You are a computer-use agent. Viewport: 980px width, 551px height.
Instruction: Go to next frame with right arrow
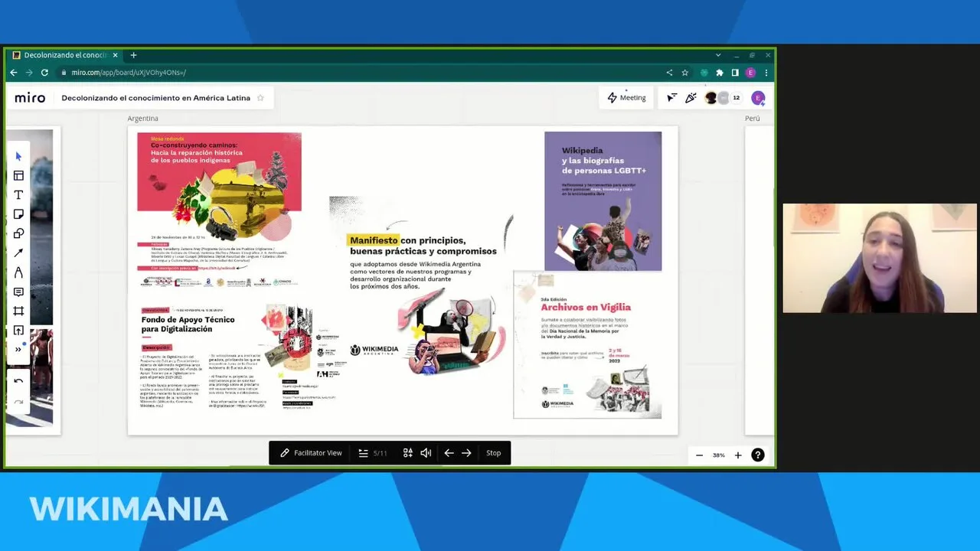click(x=466, y=453)
